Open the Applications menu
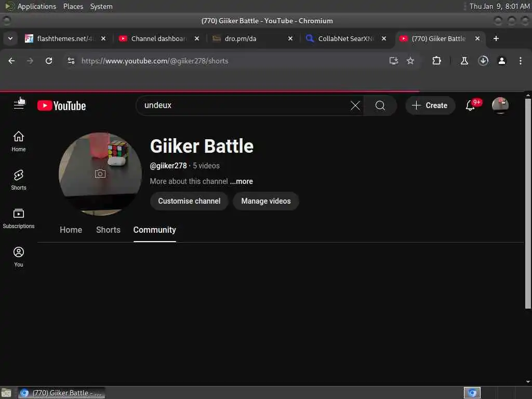 [x=37, y=6]
